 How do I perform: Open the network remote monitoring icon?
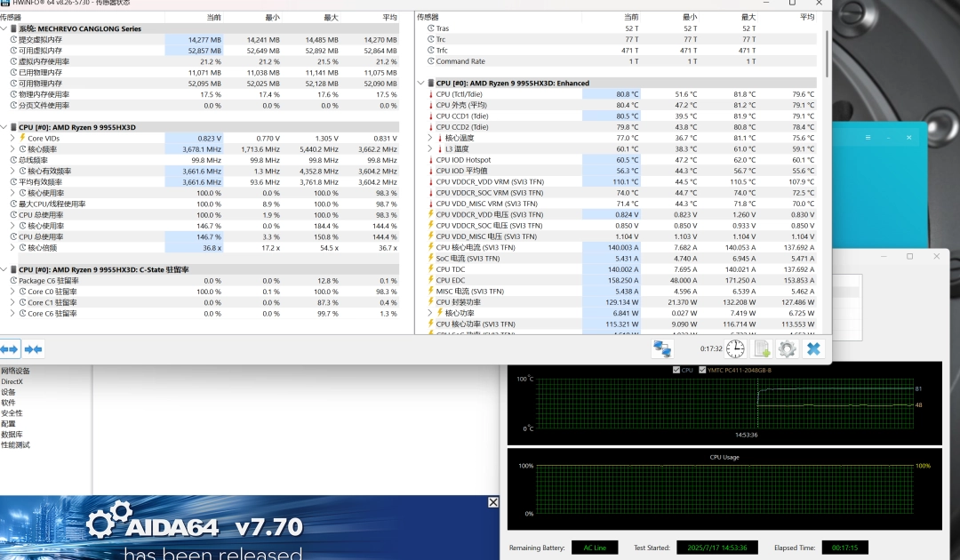[x=661, y=348]
